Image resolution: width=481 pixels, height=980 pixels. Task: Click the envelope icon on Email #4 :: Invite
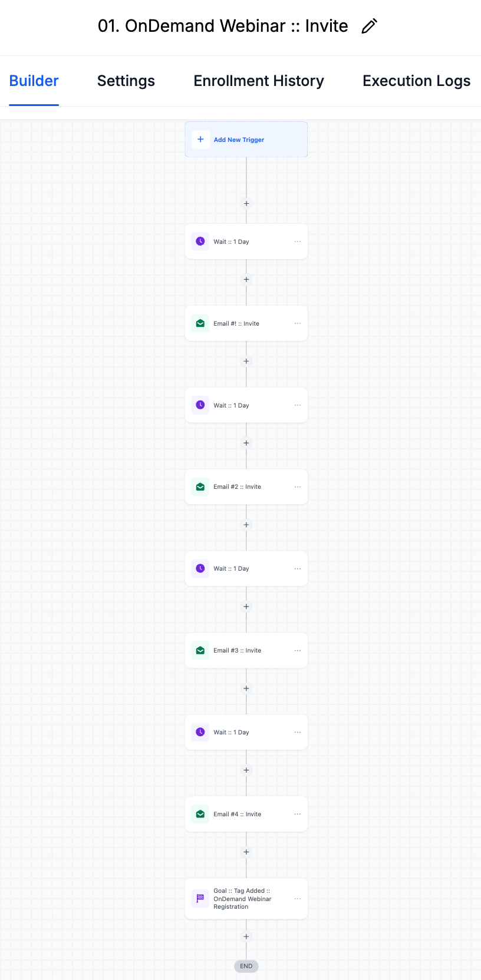pyautogui.click(x=200, y=814)
